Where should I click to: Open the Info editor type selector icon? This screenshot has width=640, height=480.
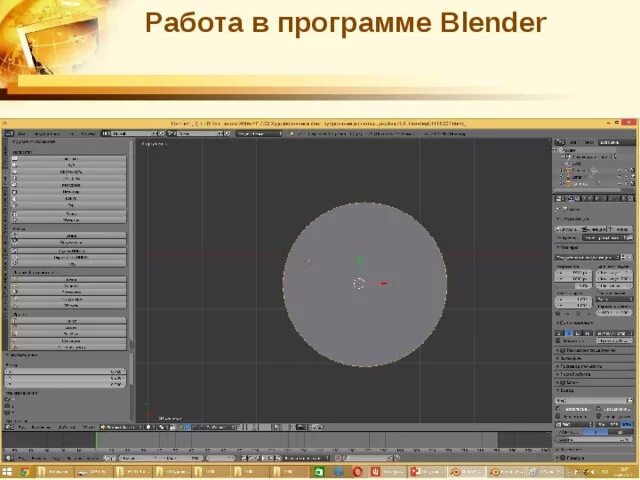click(x=8, y=133)
